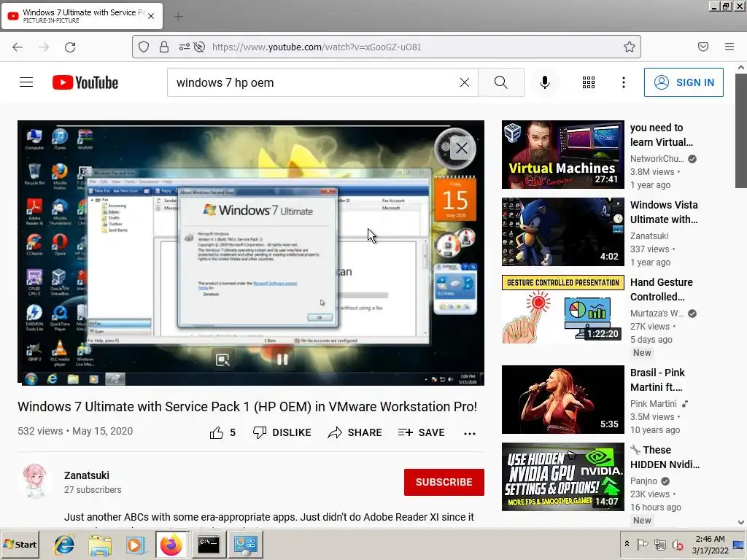Open Hidden Nvidia GPU Settings thumbnail
The width and height of the screenshot is (747, 560).
pos(562,477)
